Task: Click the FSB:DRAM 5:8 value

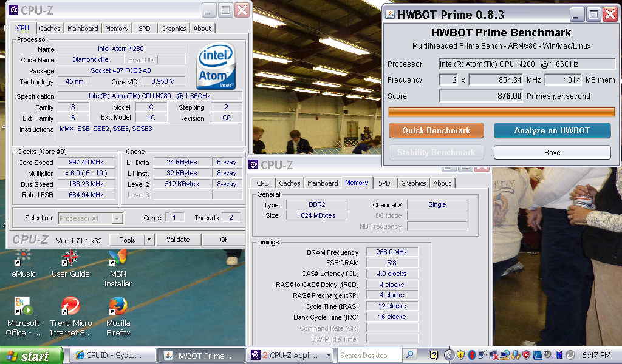Action: pos(392,263)
